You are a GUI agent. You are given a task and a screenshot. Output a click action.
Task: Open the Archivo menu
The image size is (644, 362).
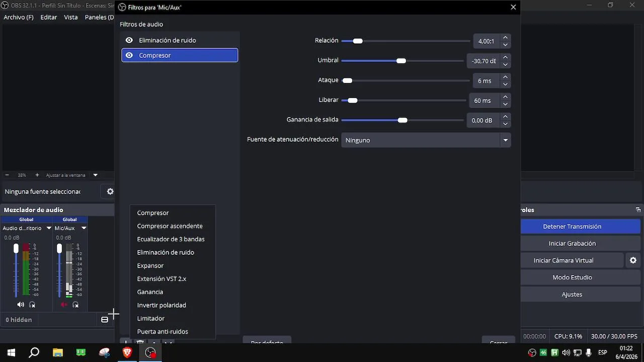pos(19,17)
